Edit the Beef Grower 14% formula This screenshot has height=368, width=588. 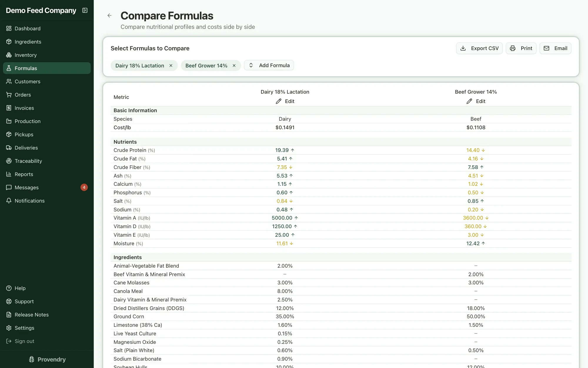476,101
